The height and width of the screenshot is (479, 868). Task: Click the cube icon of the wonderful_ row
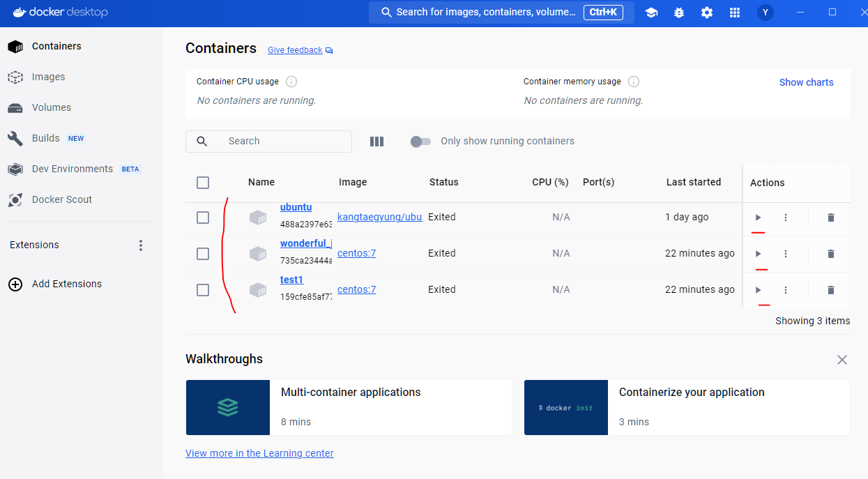click(x=258, y=254)
